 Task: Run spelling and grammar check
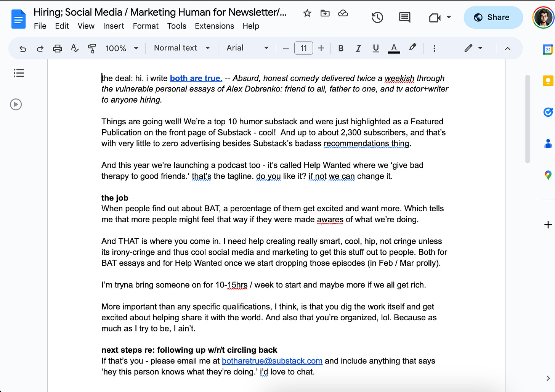click(x=75, y=48)
